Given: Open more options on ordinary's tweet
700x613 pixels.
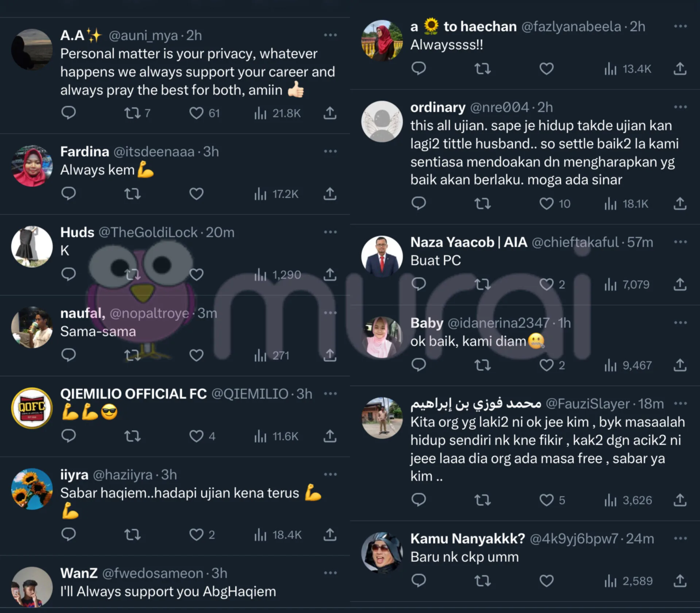Looking at the screenshot, I should point(680,107).
